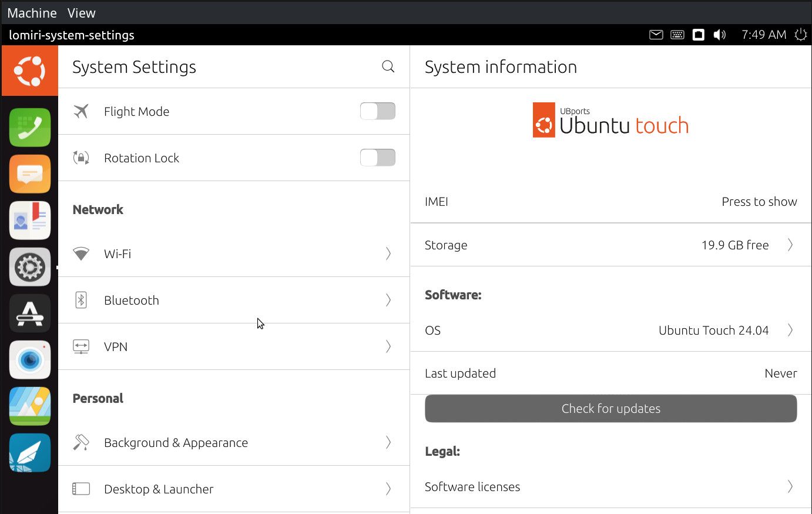Viewport: 812px width, 514px height.
Task: Launch the Camera app from the launcher
Action: pyautogui.click(x=30, y=360)
